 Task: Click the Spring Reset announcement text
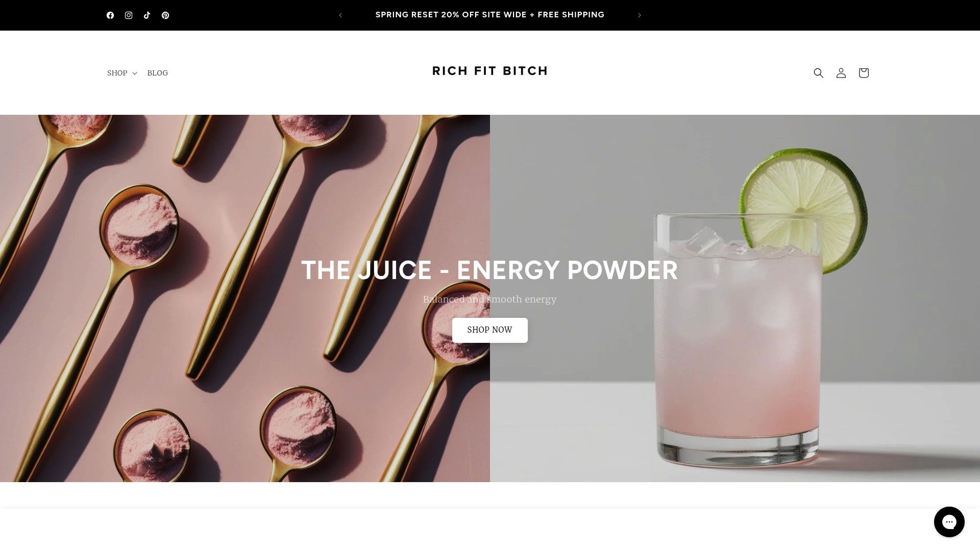[490, 15]
